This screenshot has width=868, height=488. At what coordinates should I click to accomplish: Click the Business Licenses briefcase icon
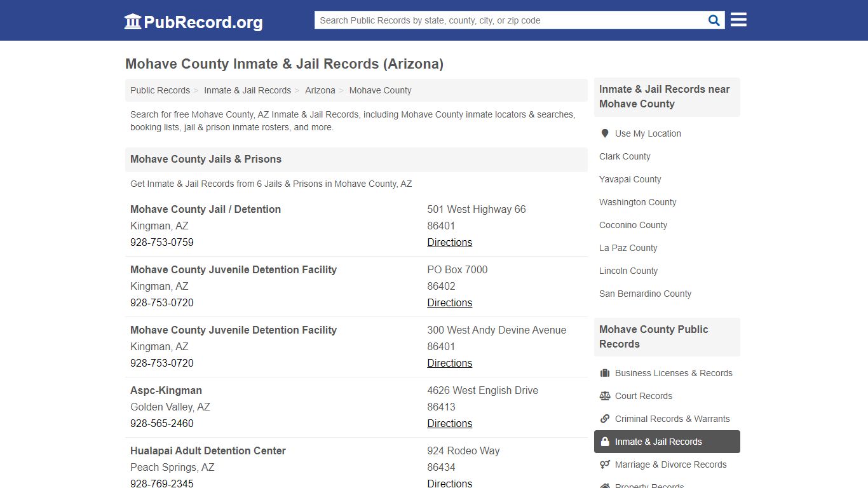605,373
